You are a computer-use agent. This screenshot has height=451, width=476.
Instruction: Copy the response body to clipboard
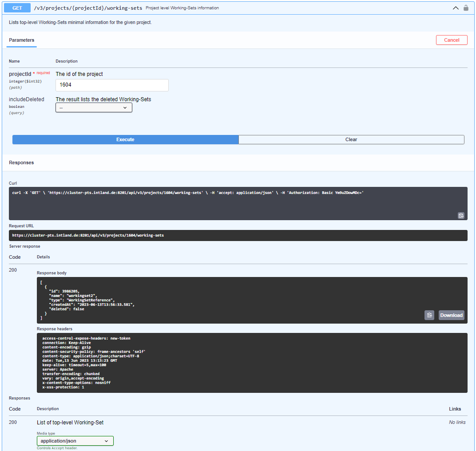(x=429, y=315)
